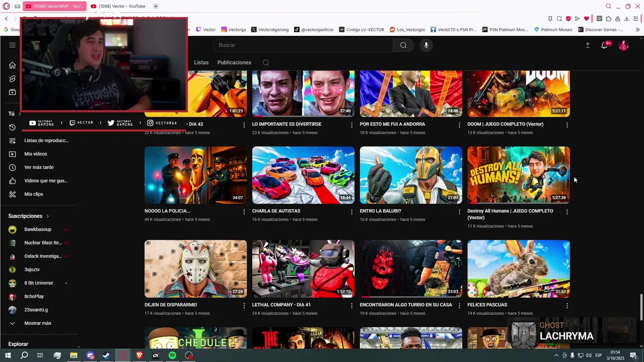Show hidden system tray icons
The width and height of the screenshot is (644, 362).
[x=557, y=355]
